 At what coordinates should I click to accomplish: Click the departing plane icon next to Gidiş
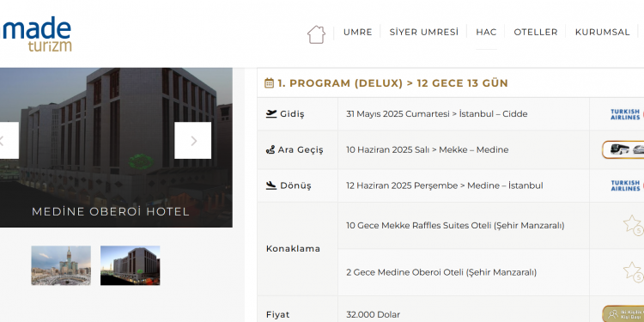[x=271, y=113]
